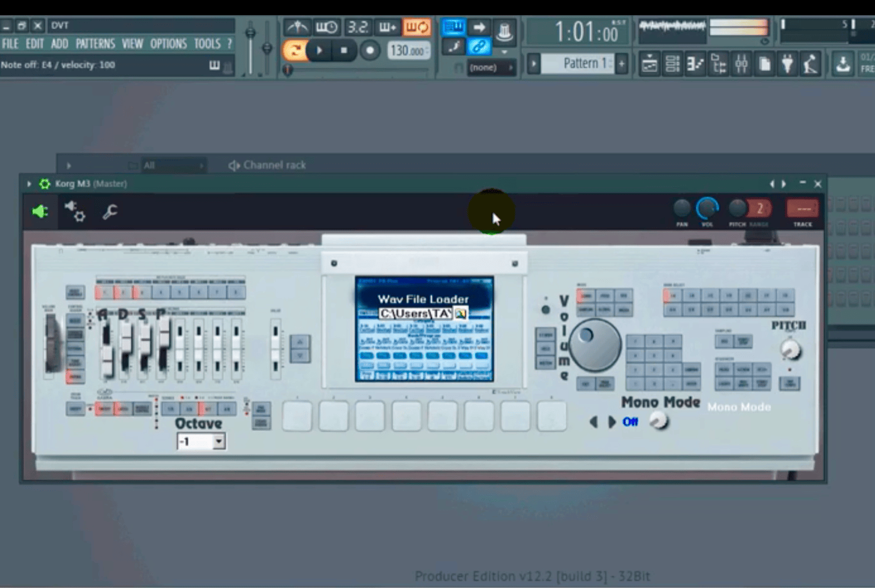Viewport: 875px width, 588px height.
Task: Open the (none) snap dropdown
Action: pyautogui.click(x=491, y=68)
